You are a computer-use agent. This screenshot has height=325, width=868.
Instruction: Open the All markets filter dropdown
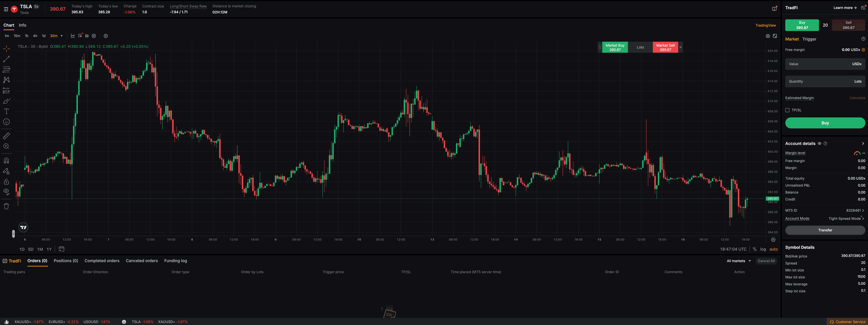739,261
